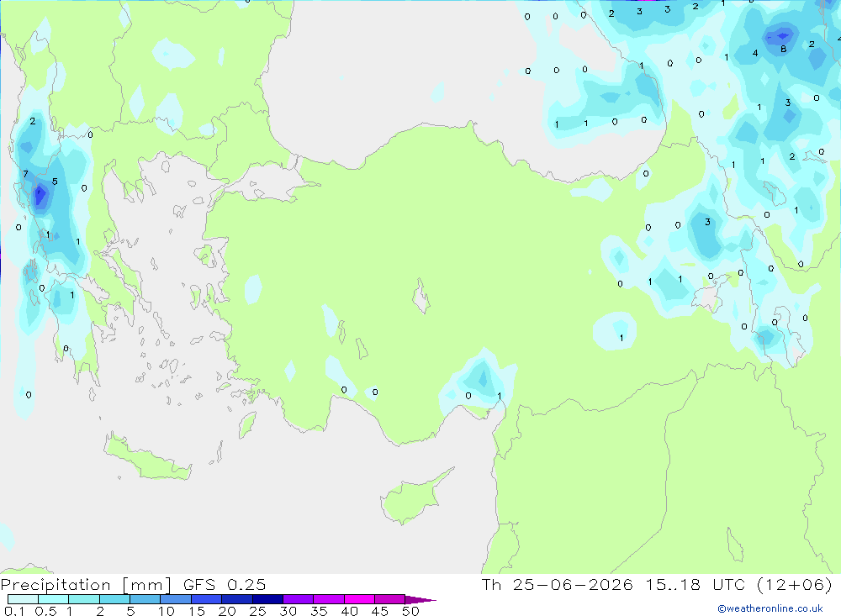This screenshot has width=841, height=616.
Task: Click the 30–35 mm purple legend swatch
Action: click(299, 599)
